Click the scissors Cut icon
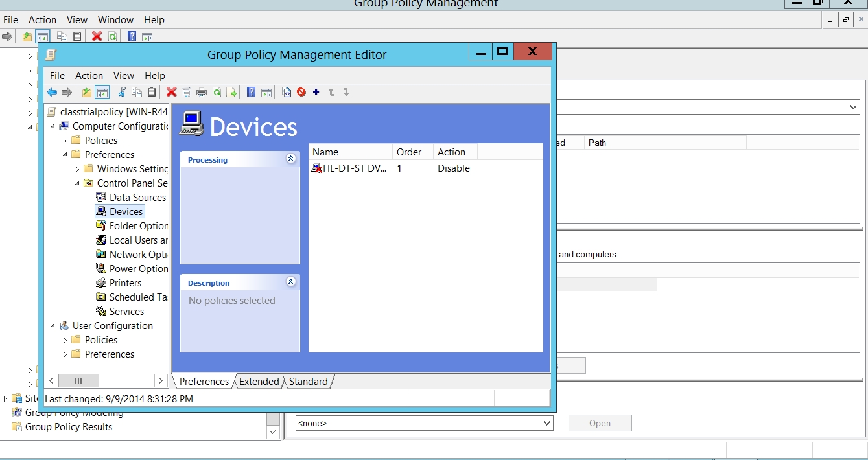 (121, 93)
